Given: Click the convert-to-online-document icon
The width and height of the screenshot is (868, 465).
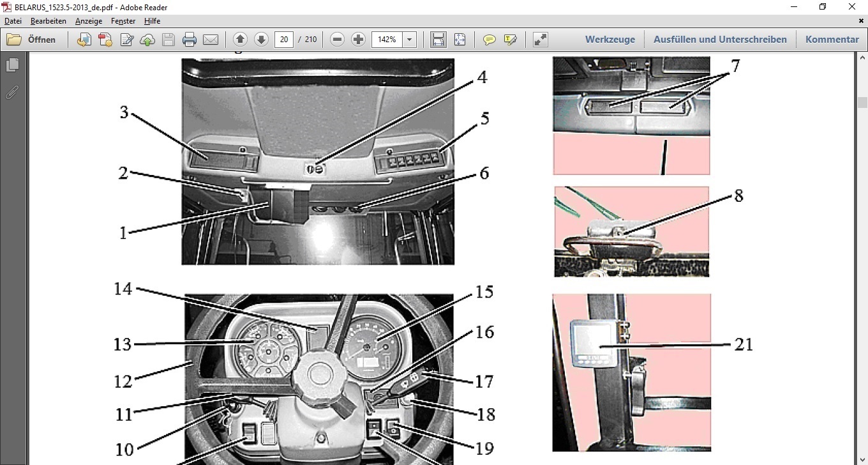Looking at the screenshot, I should coord(84,40).
